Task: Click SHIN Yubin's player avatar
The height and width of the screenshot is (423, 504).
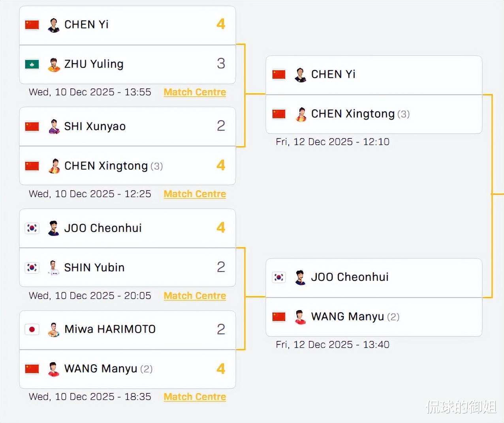Action: [54, 268]
